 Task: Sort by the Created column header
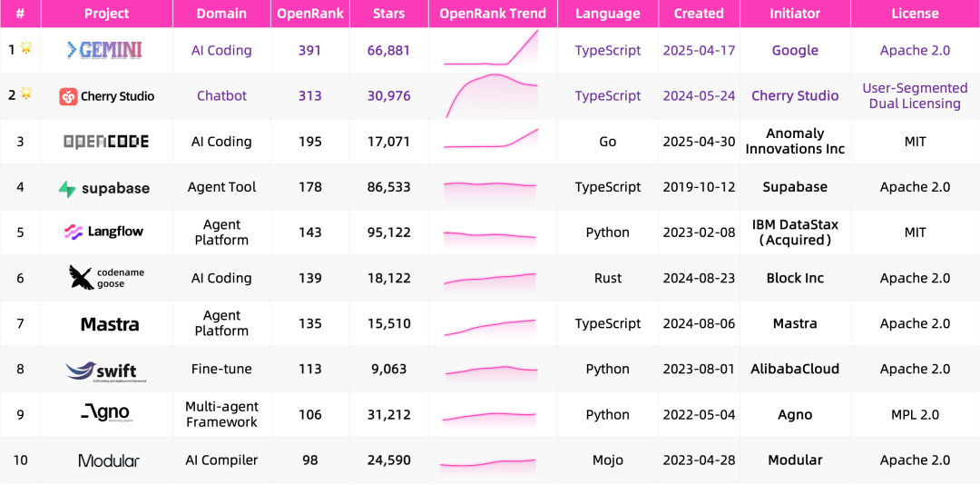tap(699, 13)
